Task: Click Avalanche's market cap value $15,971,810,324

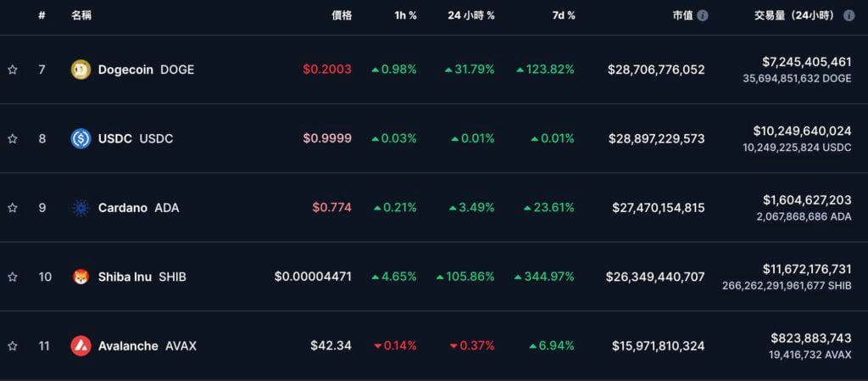Action: (658, 346)
